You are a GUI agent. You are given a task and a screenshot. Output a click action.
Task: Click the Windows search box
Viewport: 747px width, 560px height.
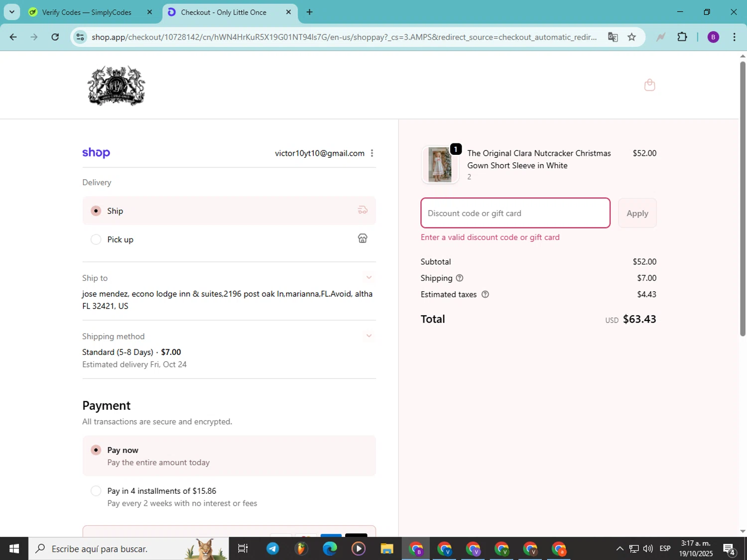point(128,549)
